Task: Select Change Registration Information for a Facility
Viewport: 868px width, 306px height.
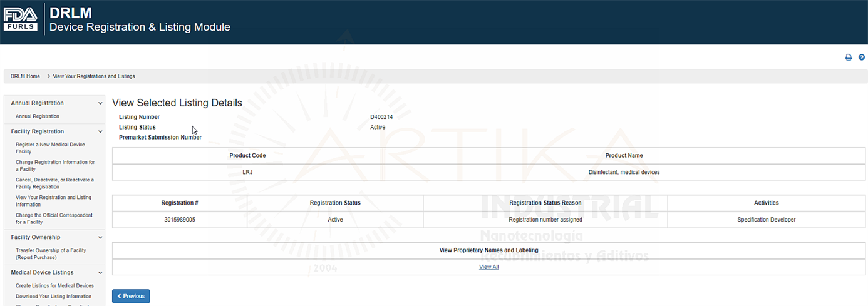Action: pos(55,166)
